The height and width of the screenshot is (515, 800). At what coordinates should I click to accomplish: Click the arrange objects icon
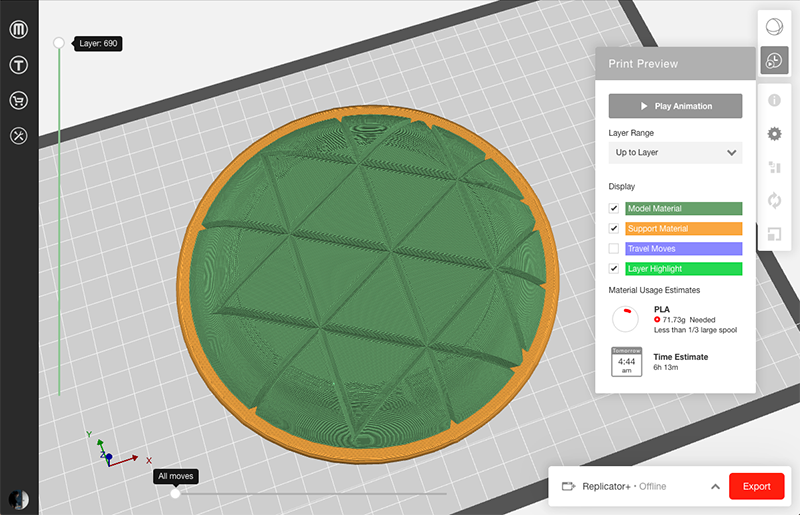[x=774, y=167]
